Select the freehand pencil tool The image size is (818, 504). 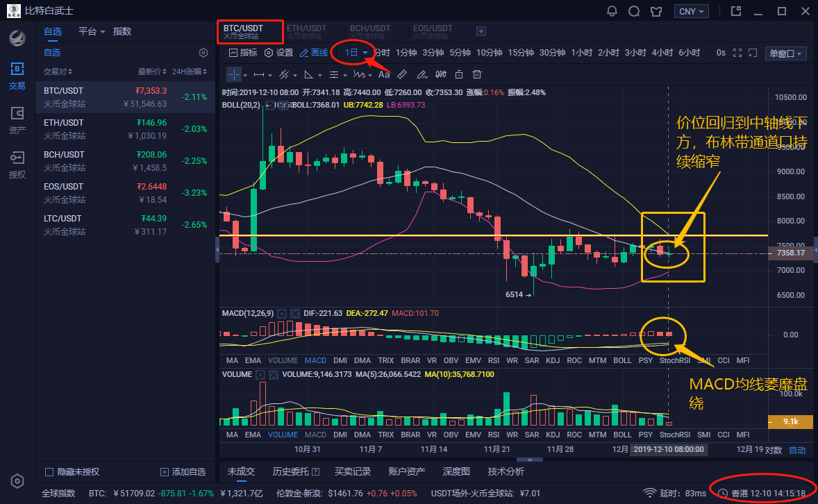point(422,74)
